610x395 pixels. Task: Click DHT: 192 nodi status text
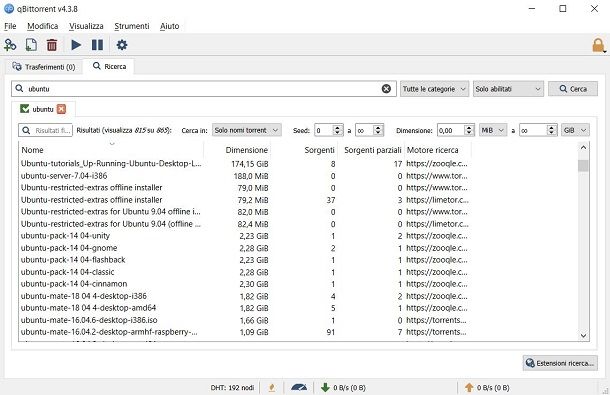[232, 388]
